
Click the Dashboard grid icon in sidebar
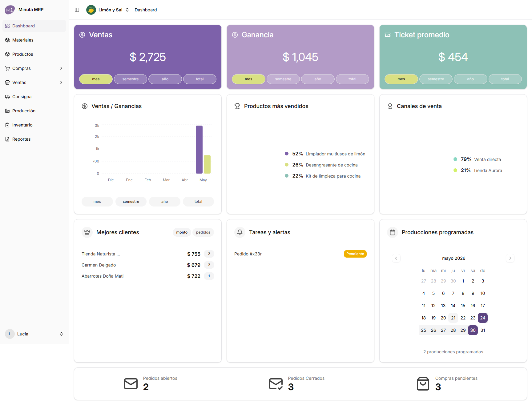click(7, 26)
